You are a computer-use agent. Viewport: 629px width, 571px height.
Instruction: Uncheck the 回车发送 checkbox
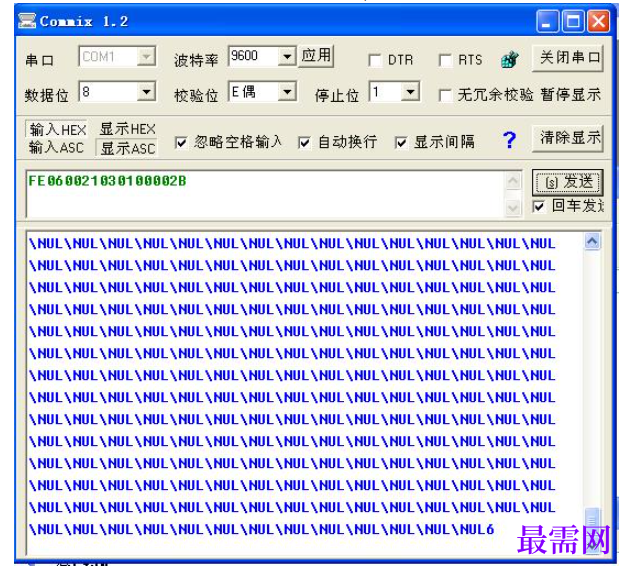click(x=539, y=206)
